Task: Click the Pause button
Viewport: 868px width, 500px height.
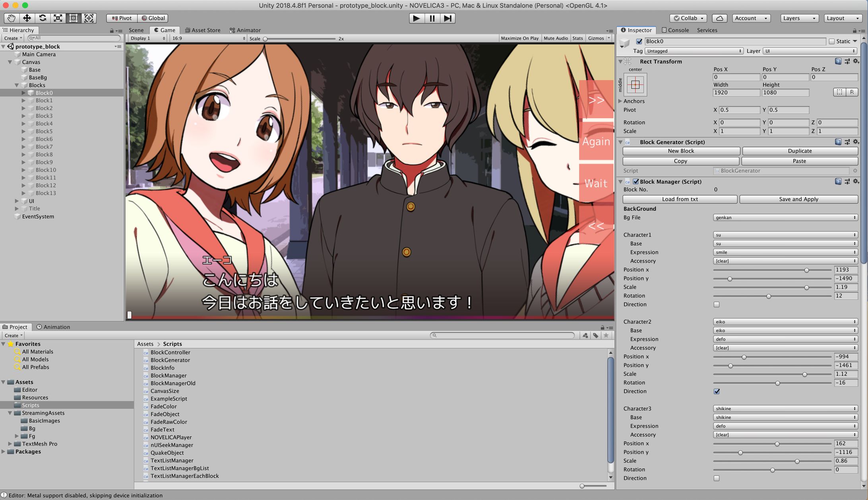Action: pos(432,18)
